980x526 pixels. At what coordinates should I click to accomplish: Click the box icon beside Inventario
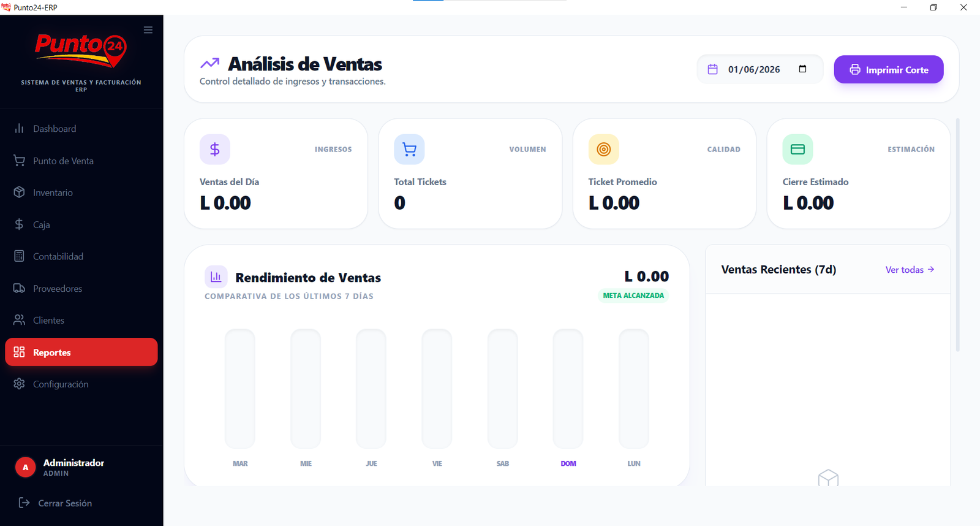click(20, 192)
